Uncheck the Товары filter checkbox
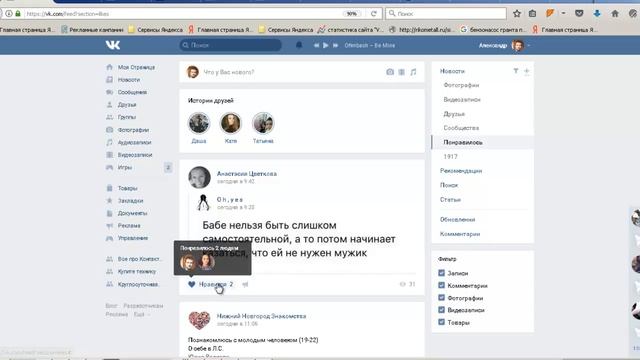The image size is (640, 360). tap(441, 322)
